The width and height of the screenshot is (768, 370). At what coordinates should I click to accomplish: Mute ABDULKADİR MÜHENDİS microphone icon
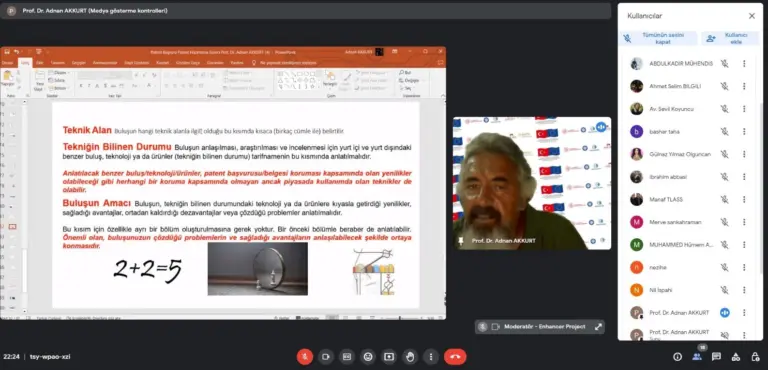[724, 64]
